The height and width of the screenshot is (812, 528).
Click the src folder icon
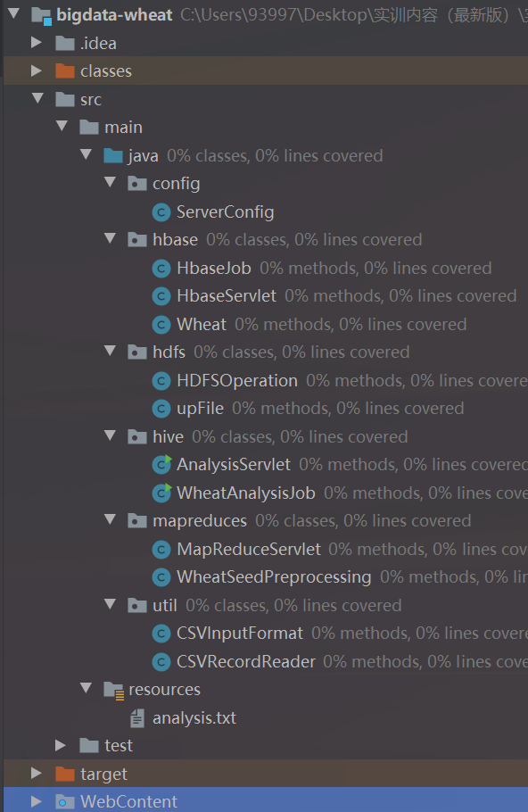point(65,99)
